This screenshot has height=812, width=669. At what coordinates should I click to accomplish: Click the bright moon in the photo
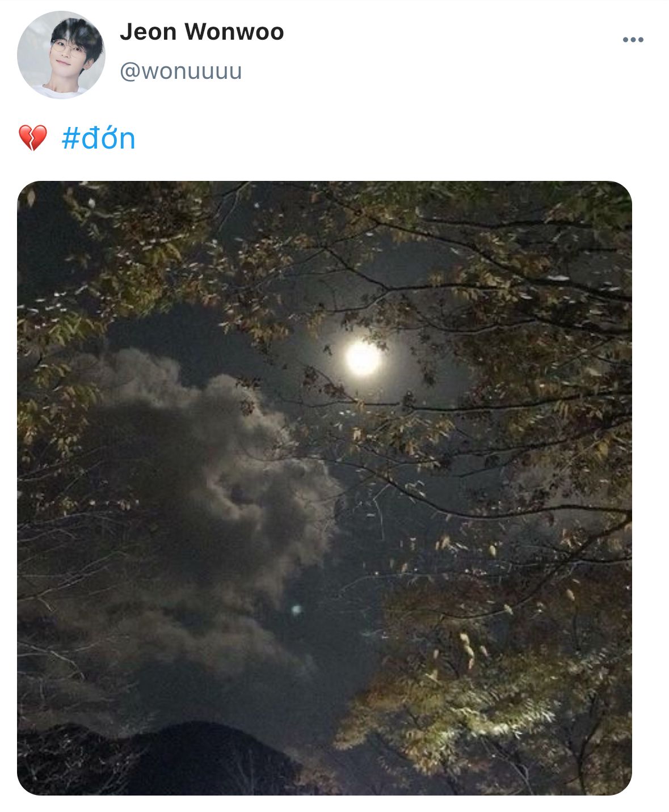tap(363, 358)
